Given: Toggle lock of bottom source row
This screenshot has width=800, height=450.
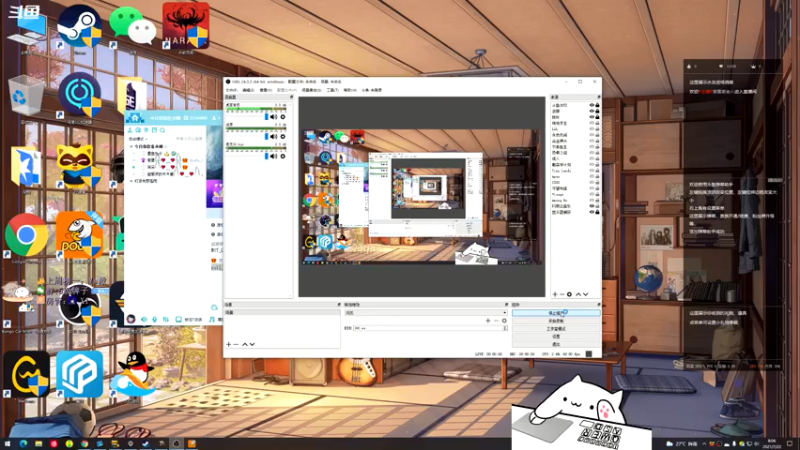Looking at the screenshot, I should pyautogui.click(x=597, y=212).
